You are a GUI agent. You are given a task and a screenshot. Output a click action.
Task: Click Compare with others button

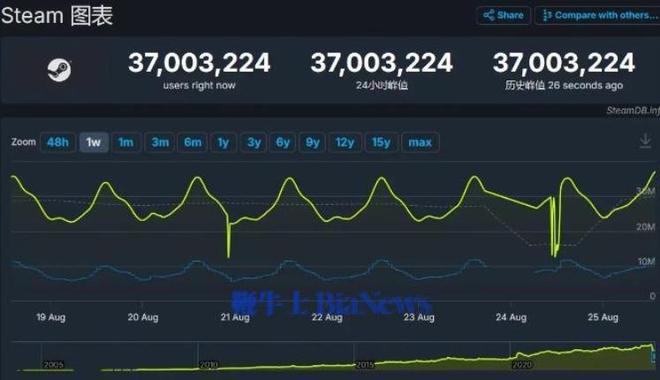tap(598, 16)
